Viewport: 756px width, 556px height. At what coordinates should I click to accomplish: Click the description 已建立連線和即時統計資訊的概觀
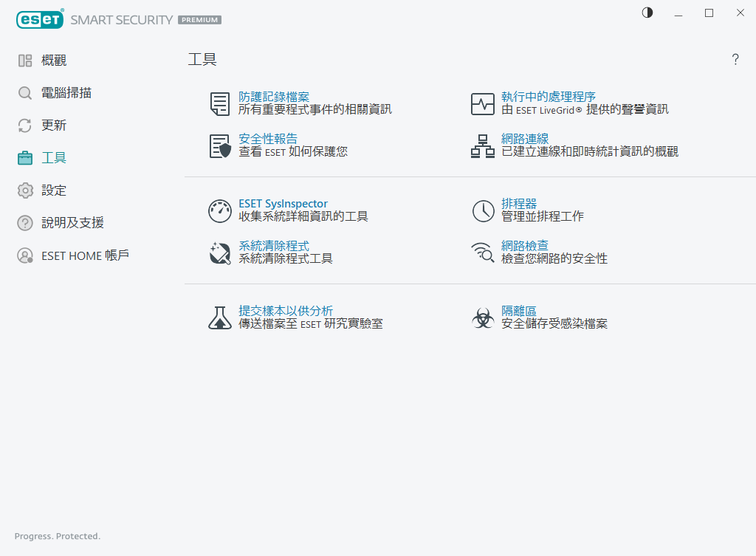coord(590,151)
